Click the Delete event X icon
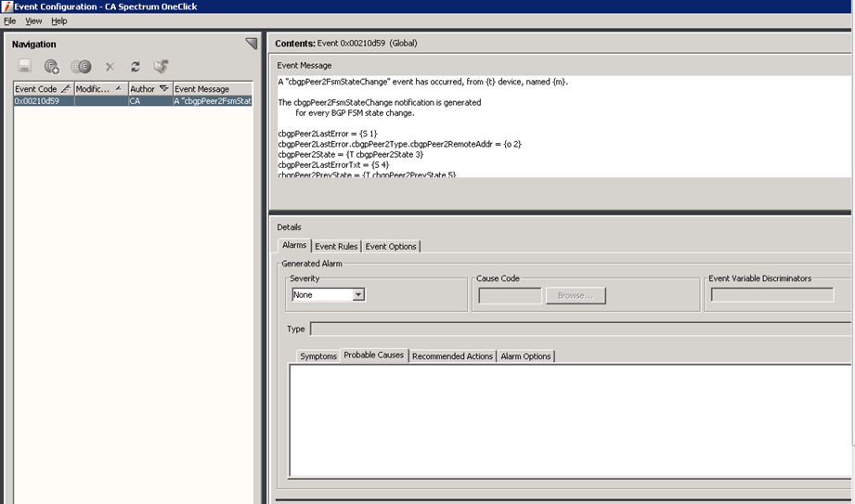The height and width of the screenshot is (504, 855). pos(110,67)
